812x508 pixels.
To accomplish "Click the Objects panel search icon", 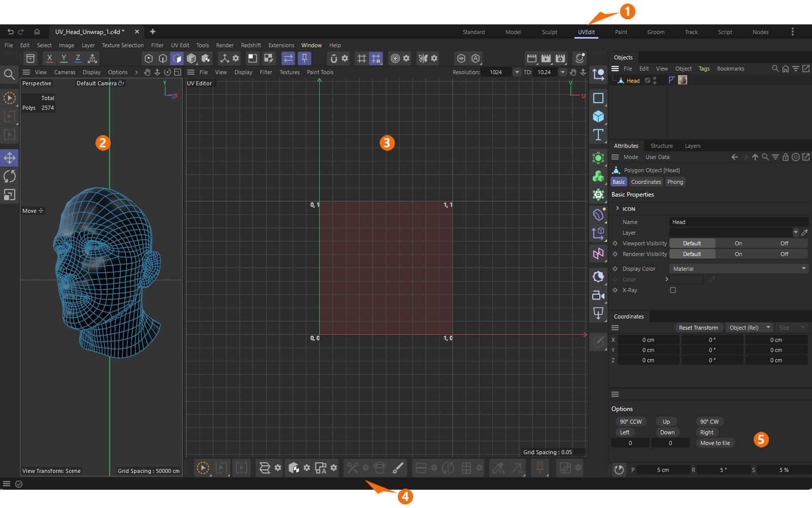I will [x=775, y=69].
